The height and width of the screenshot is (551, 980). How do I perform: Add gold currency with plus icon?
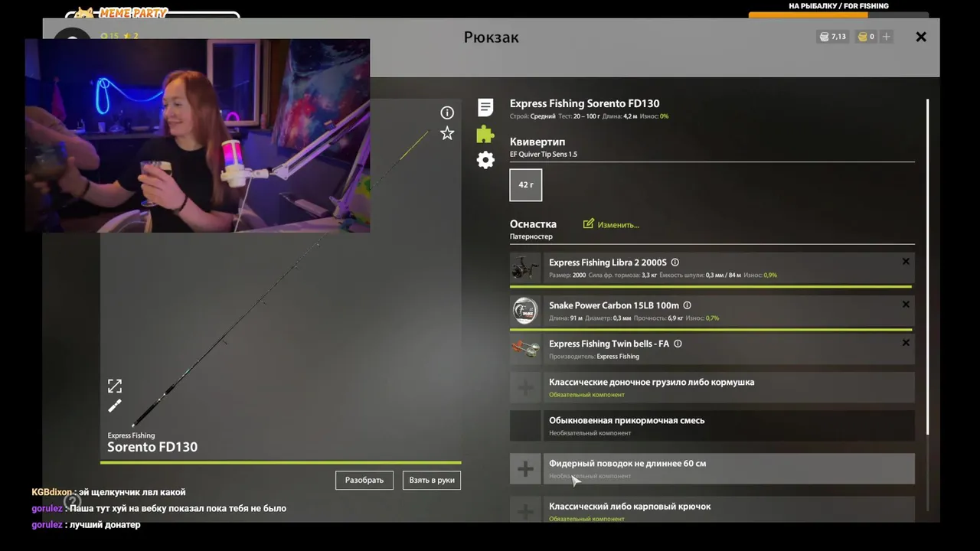click(887, 36)
